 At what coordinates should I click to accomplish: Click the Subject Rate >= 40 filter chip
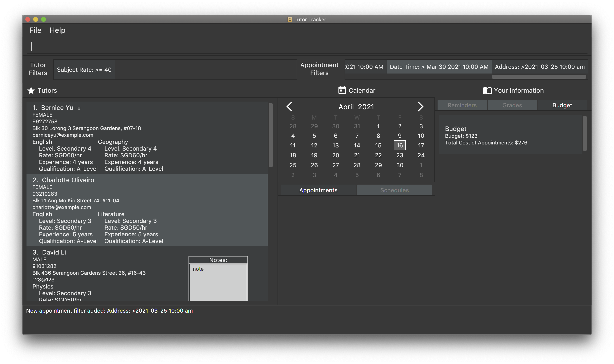coord(84,70)
